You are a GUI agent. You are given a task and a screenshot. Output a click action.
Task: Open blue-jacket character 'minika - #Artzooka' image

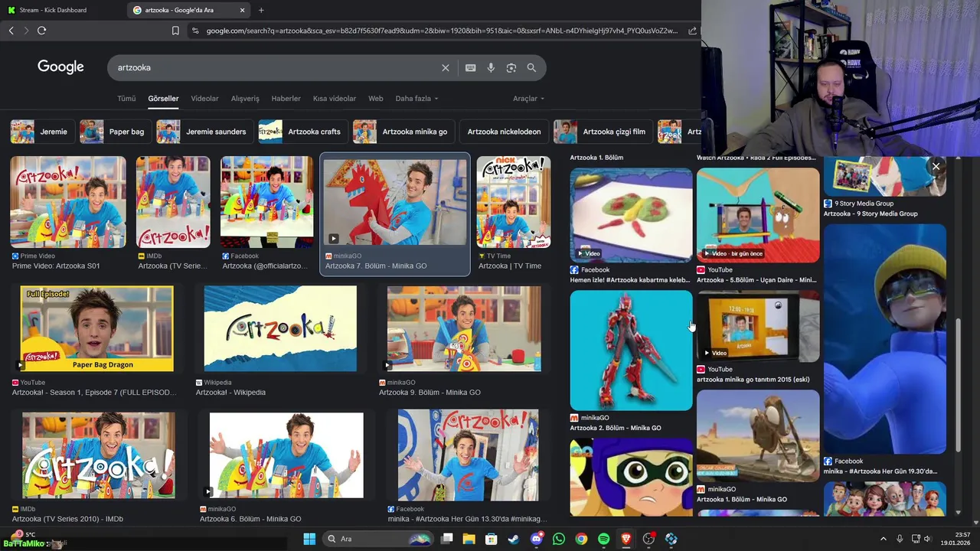point(885,339)
